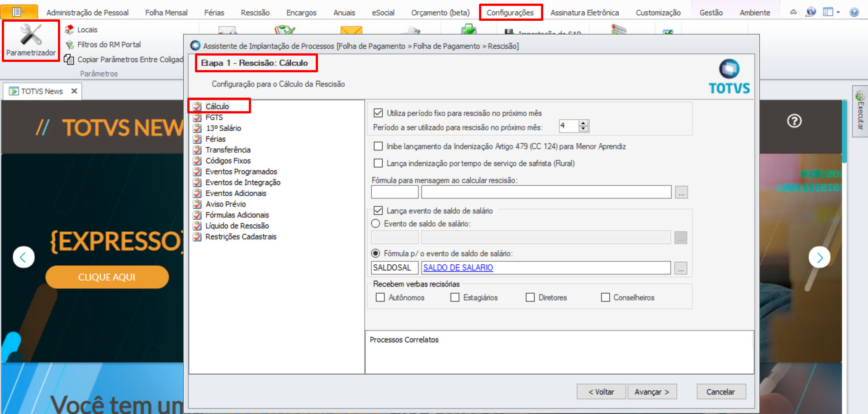Select the TOTVS News document tab
The height and width of the screenshot is (414, 868).
(x=42, y=91)
